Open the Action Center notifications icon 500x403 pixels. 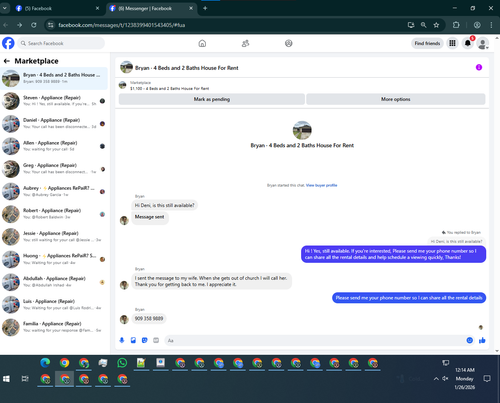[x=487, y=379]
